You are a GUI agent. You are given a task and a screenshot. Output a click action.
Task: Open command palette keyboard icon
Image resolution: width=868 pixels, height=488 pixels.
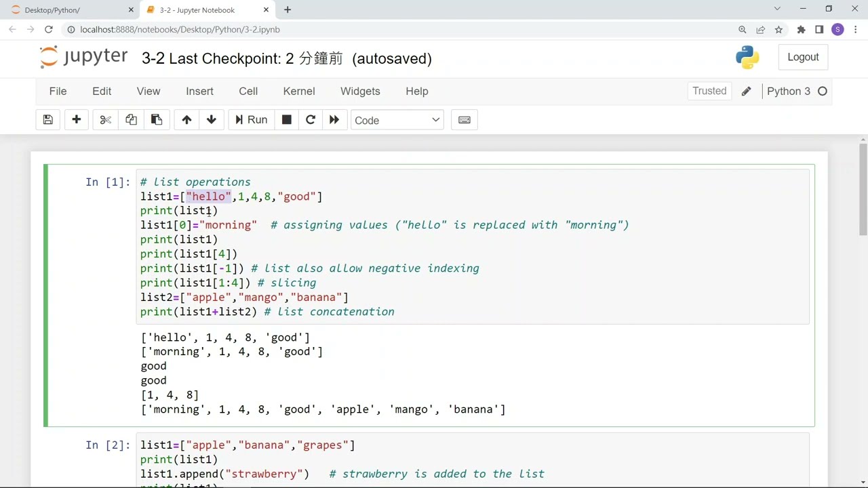465,120
